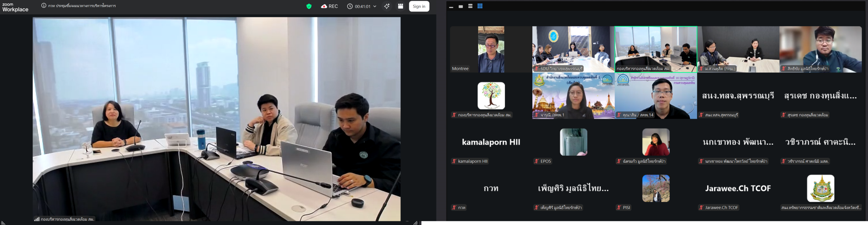
Task: Click the PISI participant tile
Action: [655, 188]
